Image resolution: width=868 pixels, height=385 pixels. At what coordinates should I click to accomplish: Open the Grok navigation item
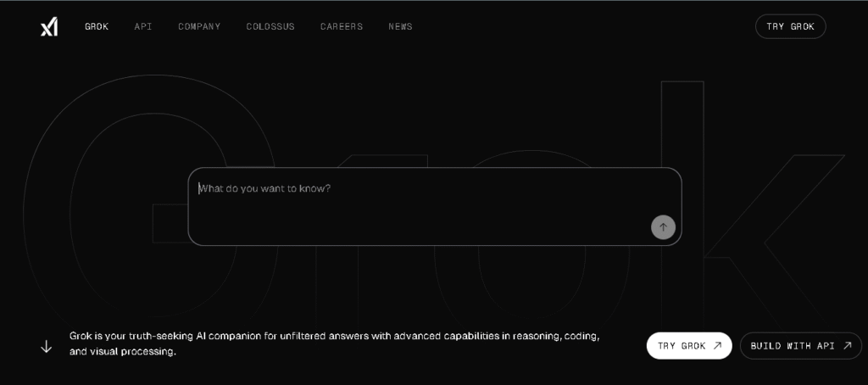[x=97, y=27]
